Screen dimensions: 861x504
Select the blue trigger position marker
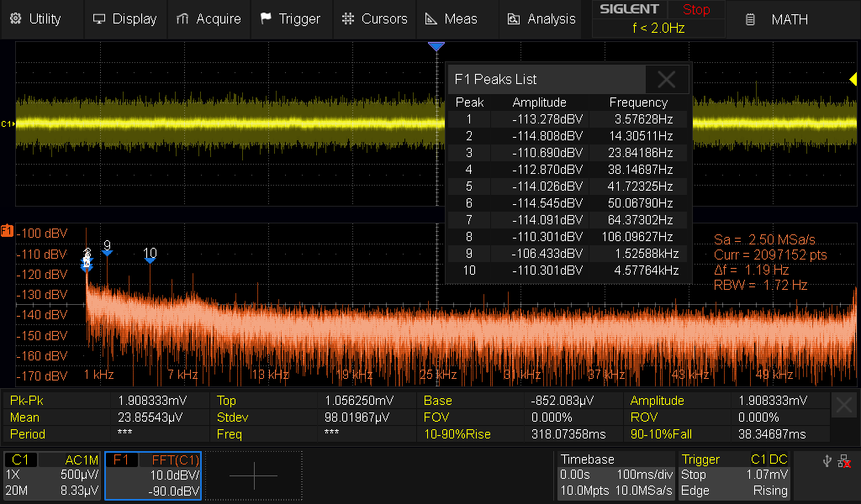pos(436,47)
